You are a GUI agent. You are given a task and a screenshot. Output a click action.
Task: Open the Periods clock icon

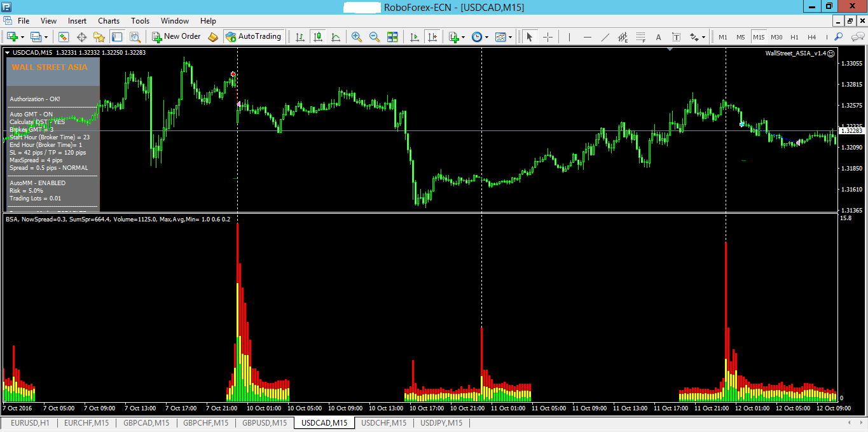click(x=477, y=37)
